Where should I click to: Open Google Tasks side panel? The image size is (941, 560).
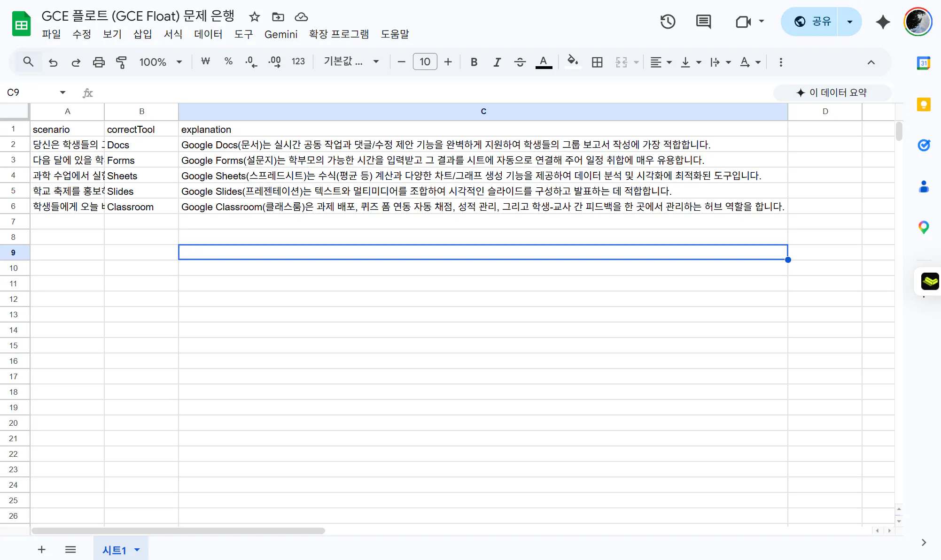(924, 145)
